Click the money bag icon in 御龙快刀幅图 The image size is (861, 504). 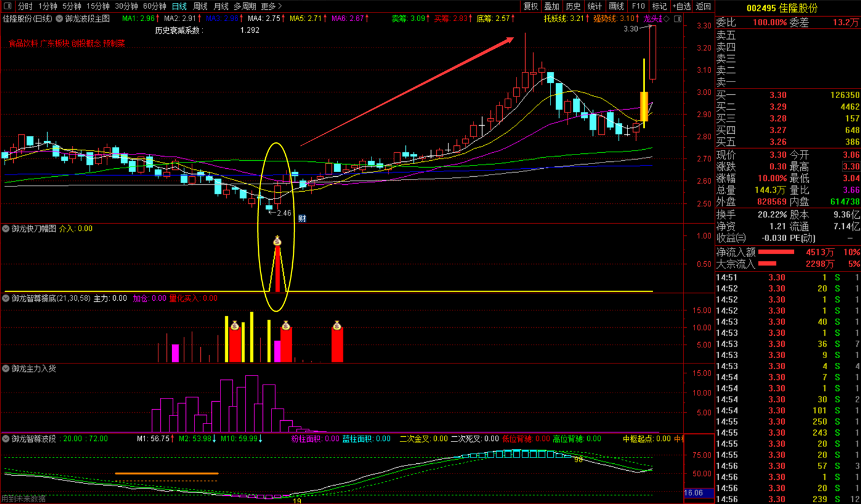(277, 241)
